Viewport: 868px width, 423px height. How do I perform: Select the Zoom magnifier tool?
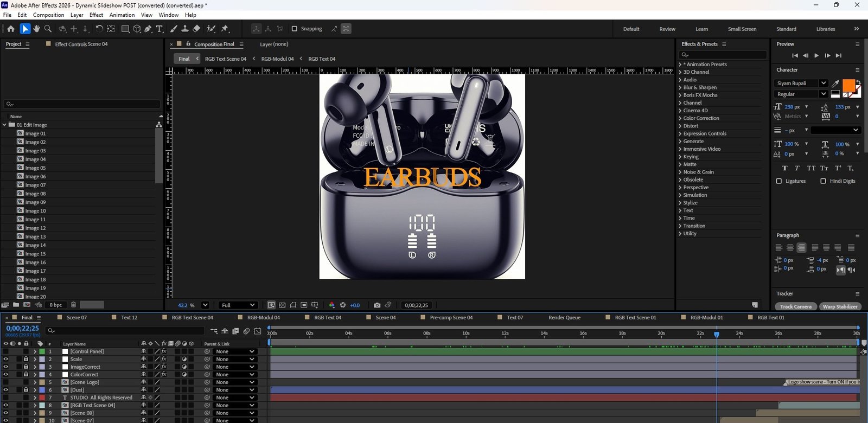(x=48, y=29)
